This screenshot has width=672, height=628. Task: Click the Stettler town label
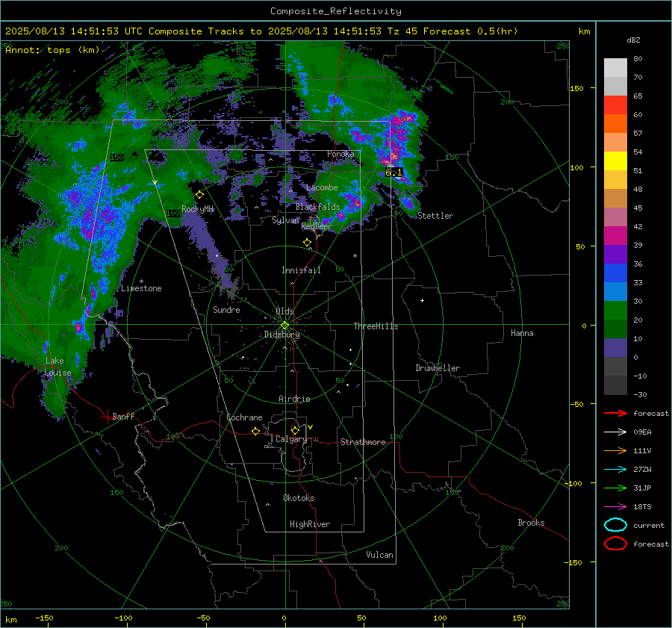[x=435, y=216]
